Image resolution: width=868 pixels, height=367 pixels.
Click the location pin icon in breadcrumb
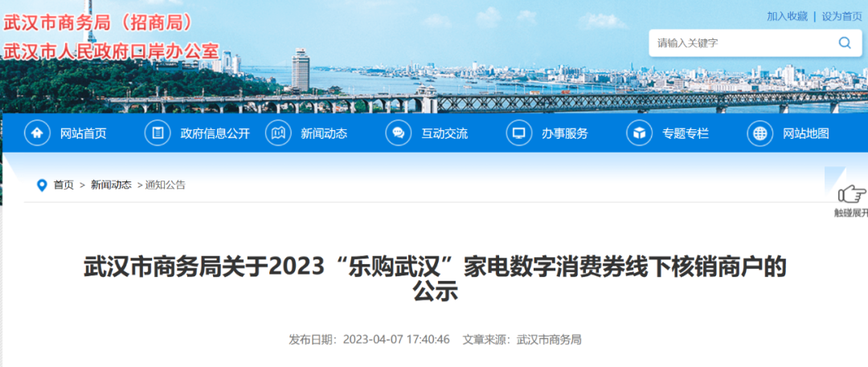(42, 186)
